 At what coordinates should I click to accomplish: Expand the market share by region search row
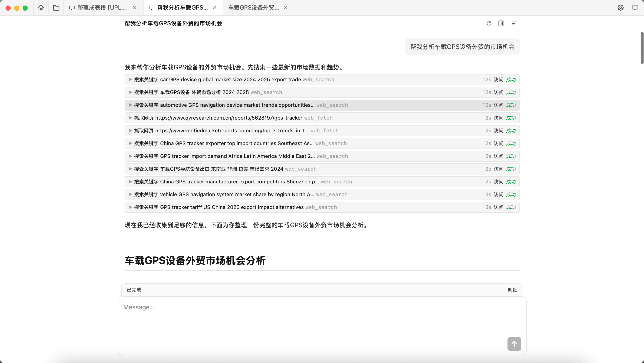coord(322,194)
